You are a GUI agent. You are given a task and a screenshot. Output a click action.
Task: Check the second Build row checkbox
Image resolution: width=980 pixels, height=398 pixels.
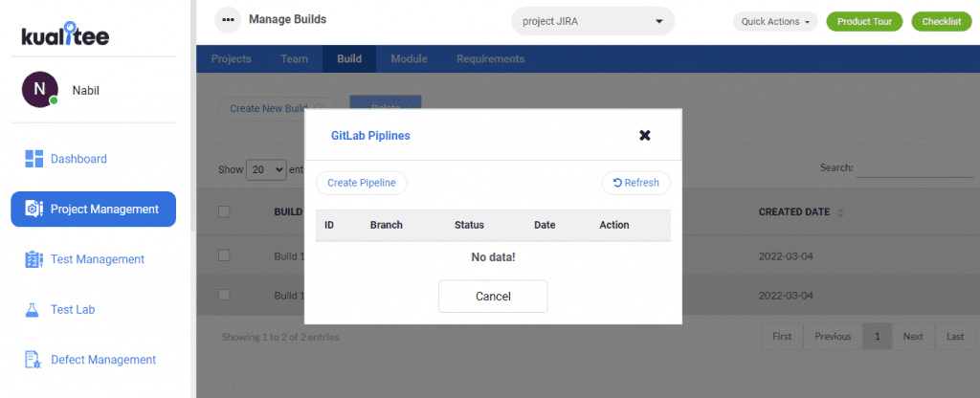[224, 295]
